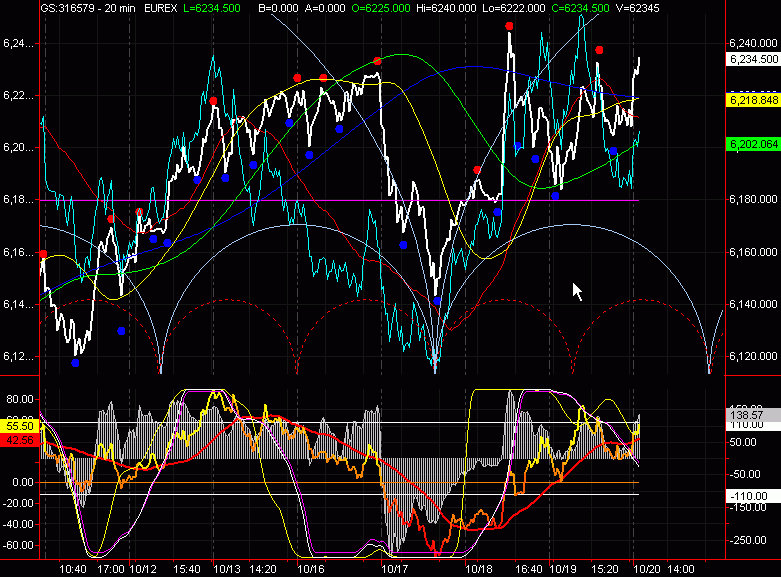
Task: Click the 6,14... left price axis label
Action: (x=18, y=304)
